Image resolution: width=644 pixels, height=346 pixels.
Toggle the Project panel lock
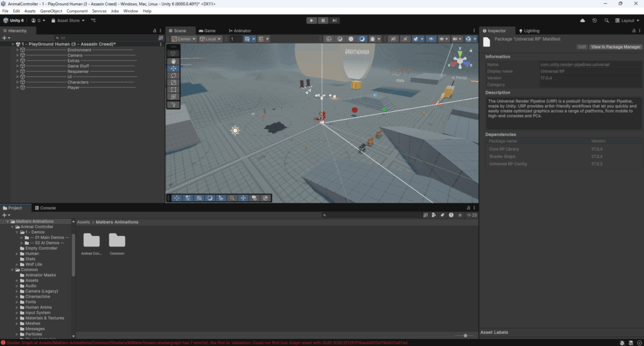click(468, 208)
